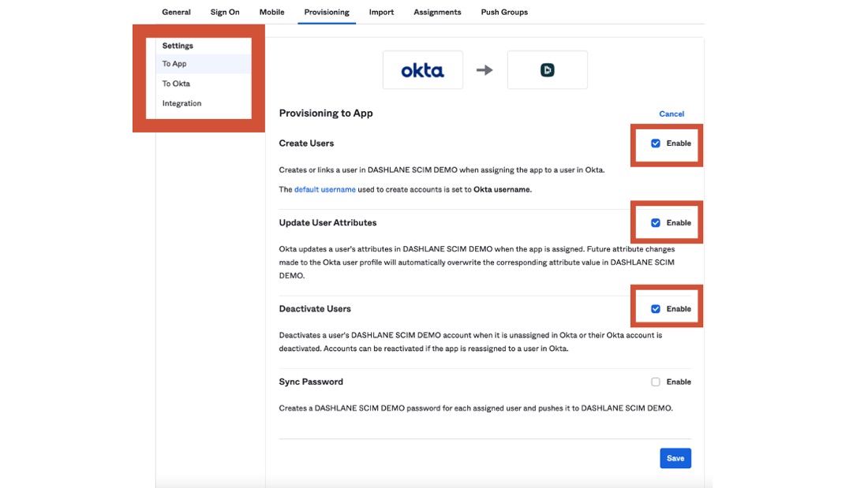
Task: Enable the Sync Password checkbox
Action: click(x=656, y=382)
